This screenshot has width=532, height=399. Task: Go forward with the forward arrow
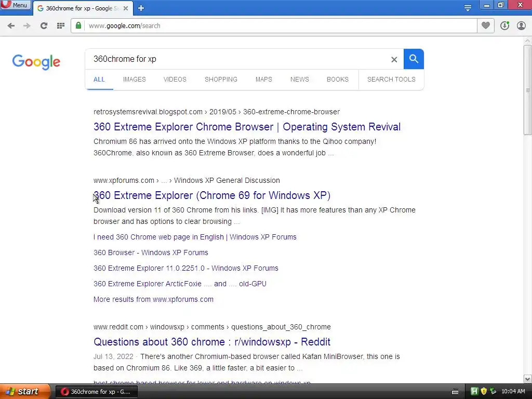[x=27, y=26]
